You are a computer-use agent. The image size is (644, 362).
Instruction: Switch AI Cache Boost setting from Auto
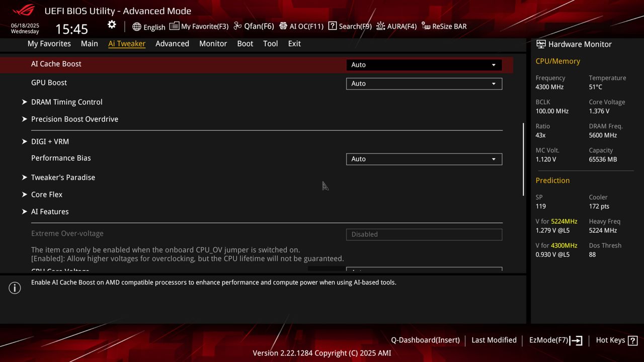(423, 64)
